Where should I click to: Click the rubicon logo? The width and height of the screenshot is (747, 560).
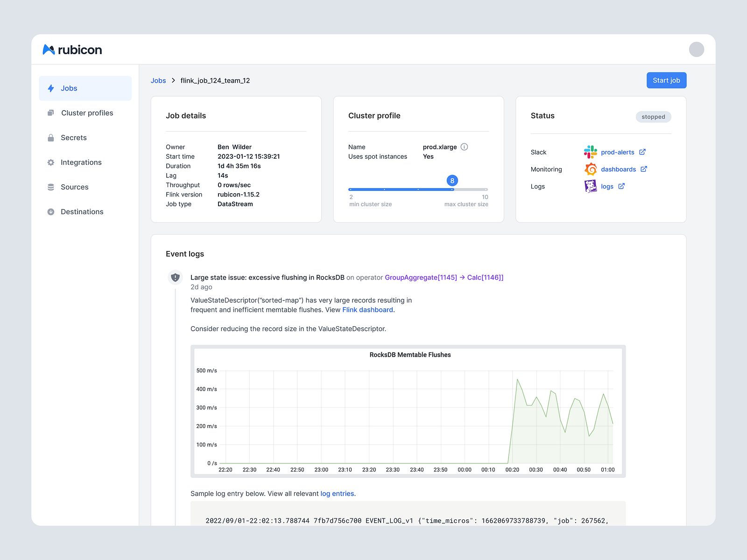pyautogui.click(x=72, y=49)
